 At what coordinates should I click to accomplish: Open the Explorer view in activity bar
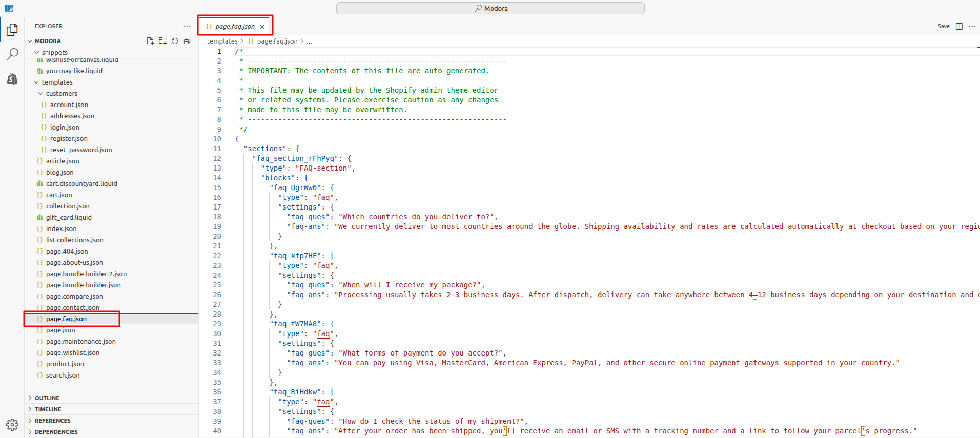[12, 30]
